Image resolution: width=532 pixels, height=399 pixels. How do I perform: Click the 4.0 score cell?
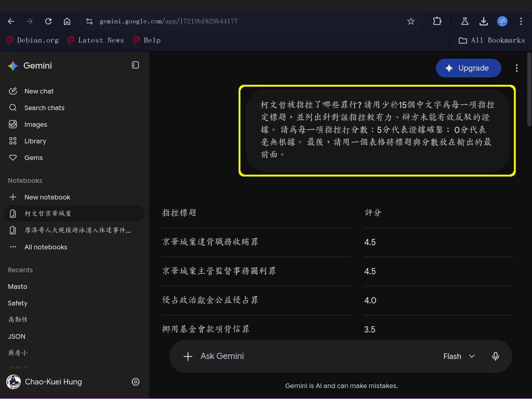(370, 301)
